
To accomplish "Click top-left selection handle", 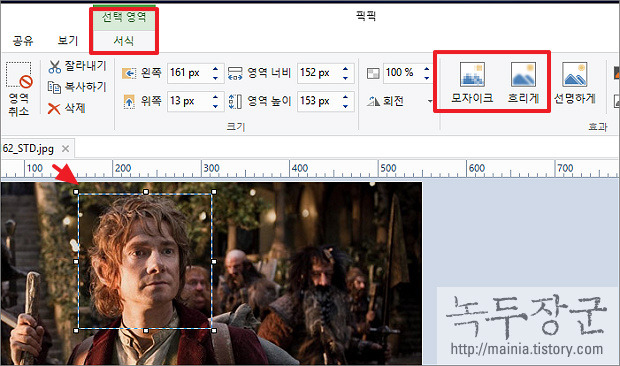I will [x=76, y=192].
